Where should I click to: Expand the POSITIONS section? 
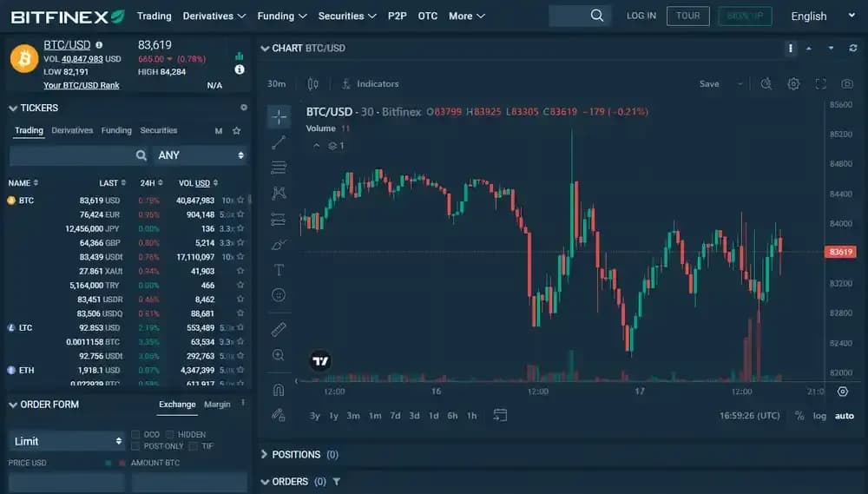point(264,455)
